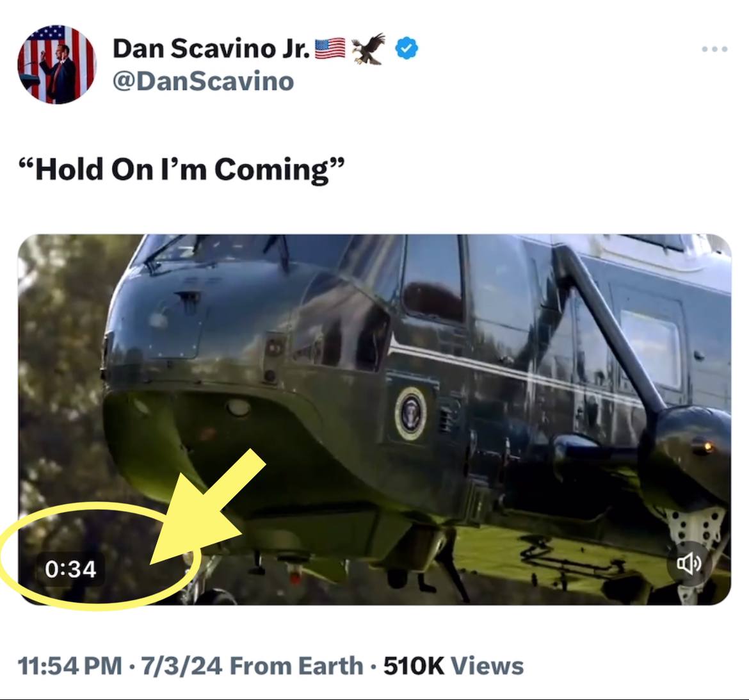Open the "Dan Scavino Jr." display name

click(x=211, y=49)
